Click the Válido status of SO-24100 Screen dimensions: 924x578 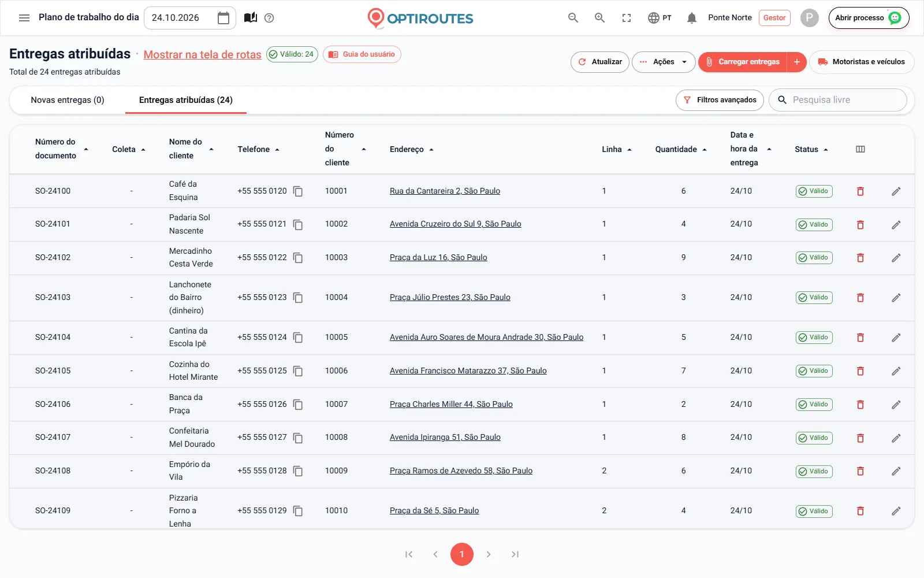[814, 191]
